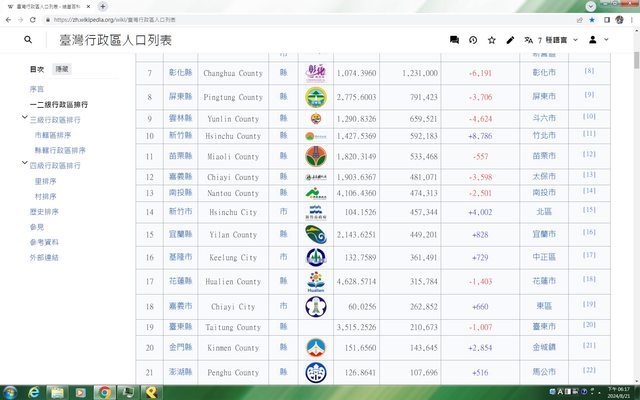Go to 市轄區排序 in contents sidebar

point(52,133)
